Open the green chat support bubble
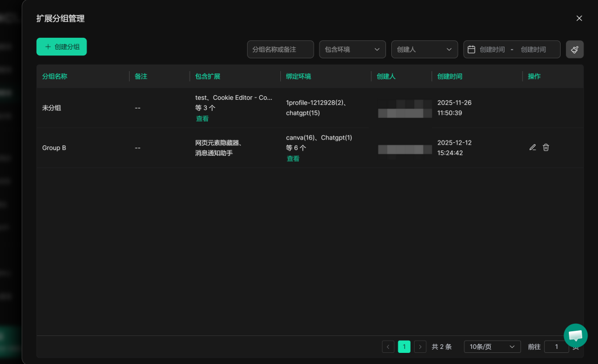The height and width of the screenshot is (364, 598). coord(575,335)
